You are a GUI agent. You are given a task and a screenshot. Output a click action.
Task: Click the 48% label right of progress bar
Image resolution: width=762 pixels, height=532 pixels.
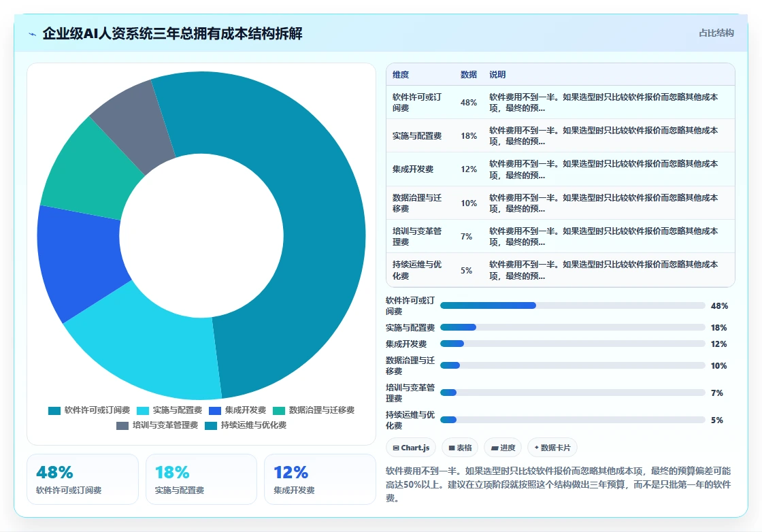click(719, 305)
